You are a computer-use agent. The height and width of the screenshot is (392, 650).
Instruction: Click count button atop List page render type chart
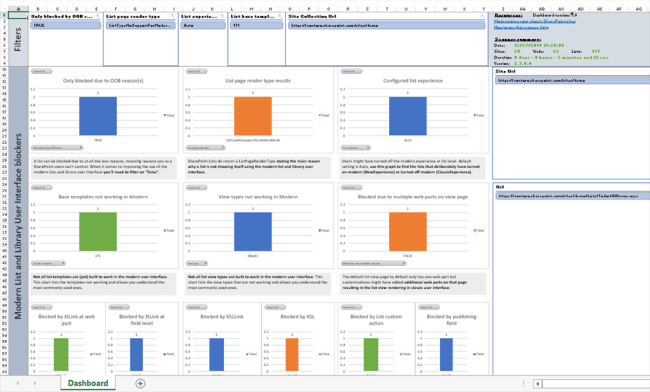click(x=196, y=71)
